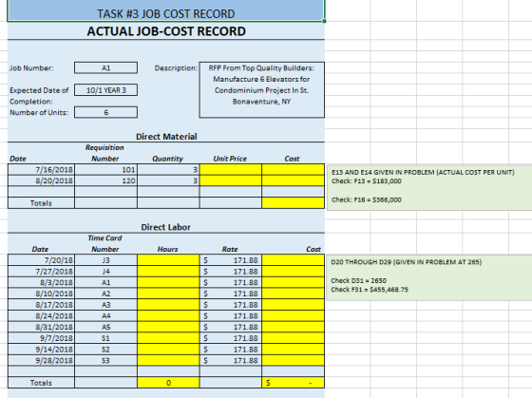Screen dimensions: 532x398
Task: Select time card number A4
Action: pyautogui.click(x=105, y=316)
